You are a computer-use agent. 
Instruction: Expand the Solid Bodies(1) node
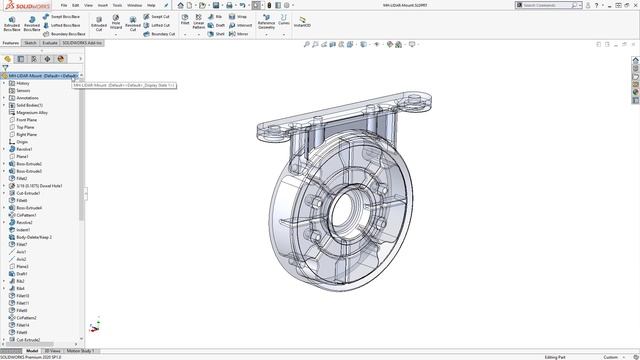coord(4,105)
